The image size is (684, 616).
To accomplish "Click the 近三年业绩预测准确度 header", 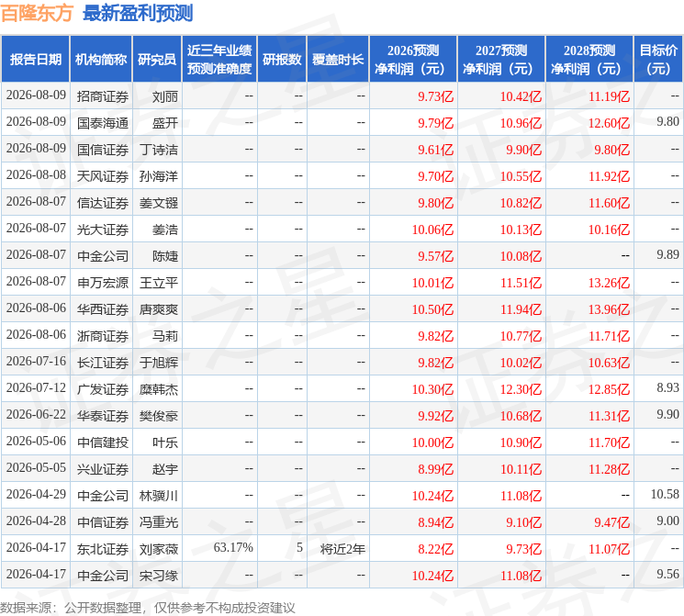I will point(219,59).
